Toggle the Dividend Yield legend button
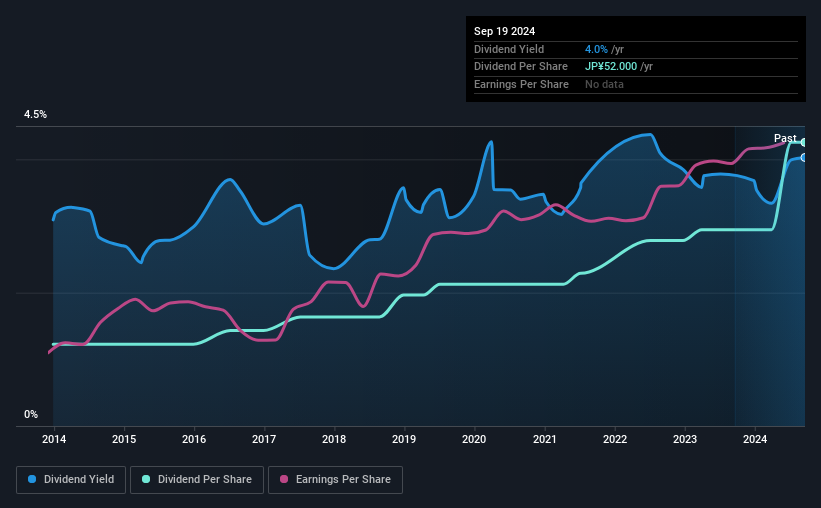The image size is (821, 508). [x=71, y=480]
